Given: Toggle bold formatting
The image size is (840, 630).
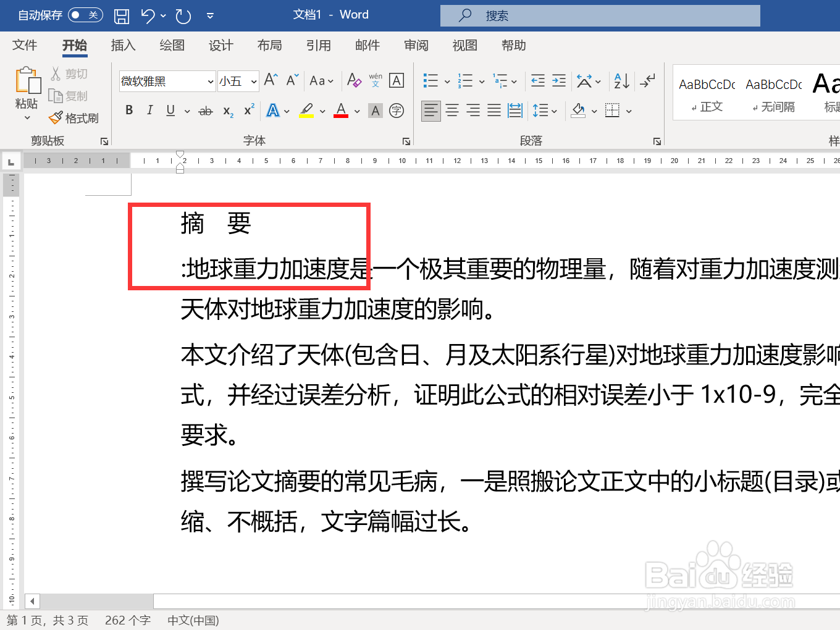Looking at the screenshot, I should pos(128,110).
